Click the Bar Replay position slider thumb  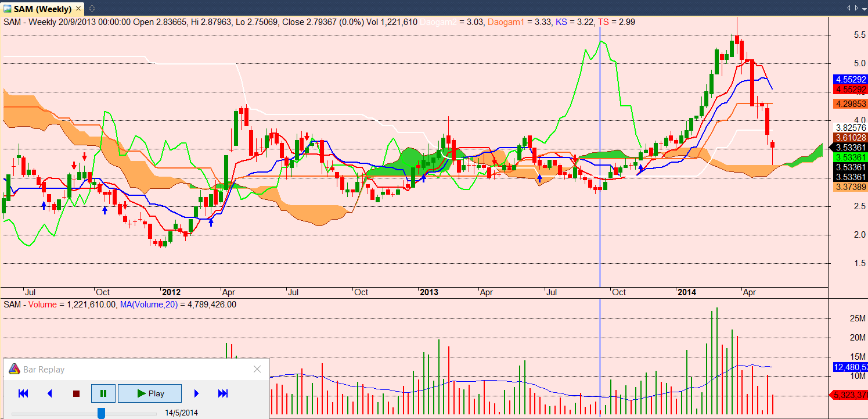[x=101, y=413]
